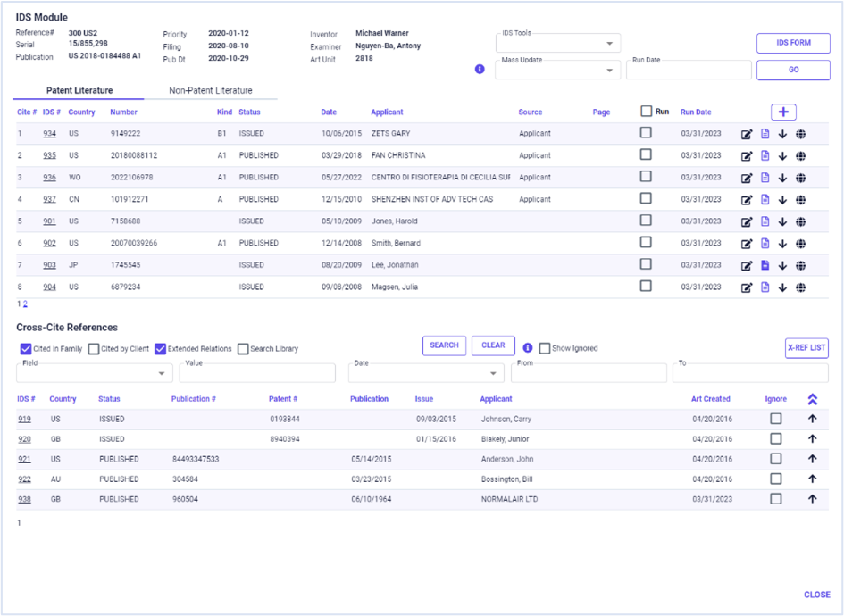The image size is (844, 616).
Task: Select the Patent Literature tab
Action: [x=79, y=90]
